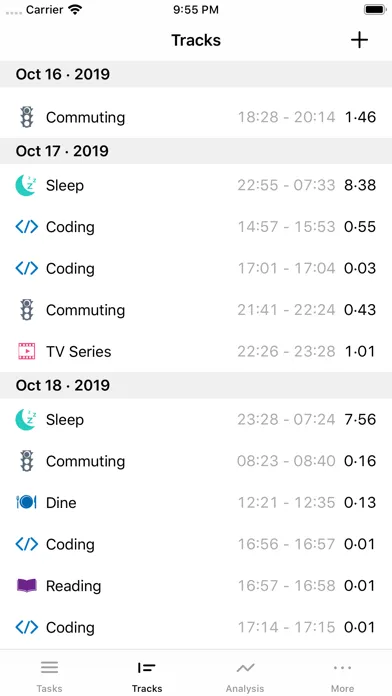Select the Coding entry from 16:56 - 16:57
392x696 pixels.
coord(196,544)
